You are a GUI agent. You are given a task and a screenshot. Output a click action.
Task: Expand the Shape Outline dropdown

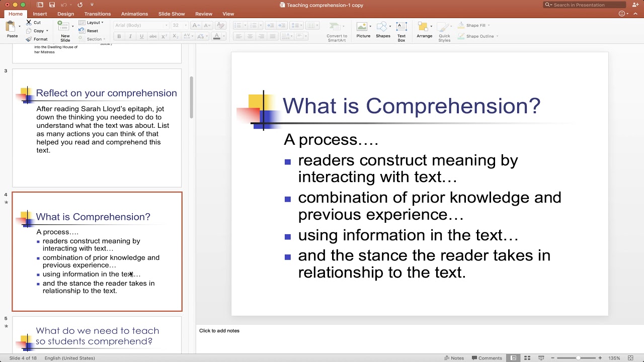pyautogui.click(x=497, y=36)
